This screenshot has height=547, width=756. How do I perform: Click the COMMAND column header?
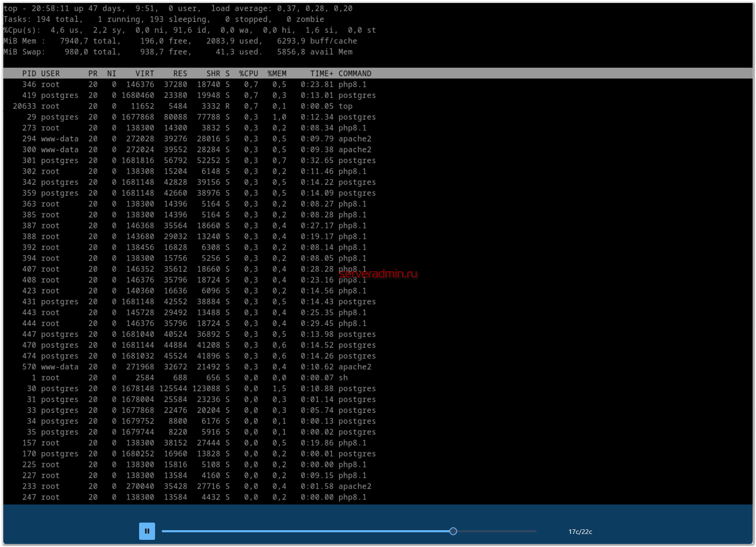point(355,74)
